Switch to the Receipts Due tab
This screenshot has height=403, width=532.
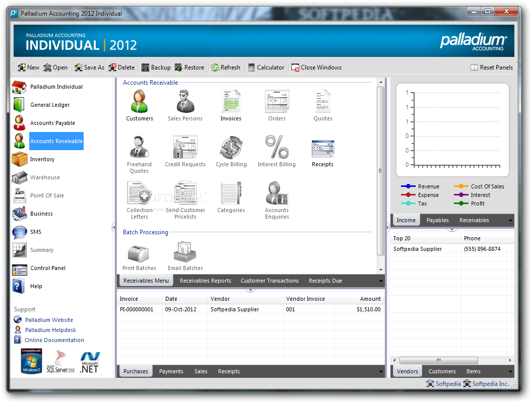(325, 281)
